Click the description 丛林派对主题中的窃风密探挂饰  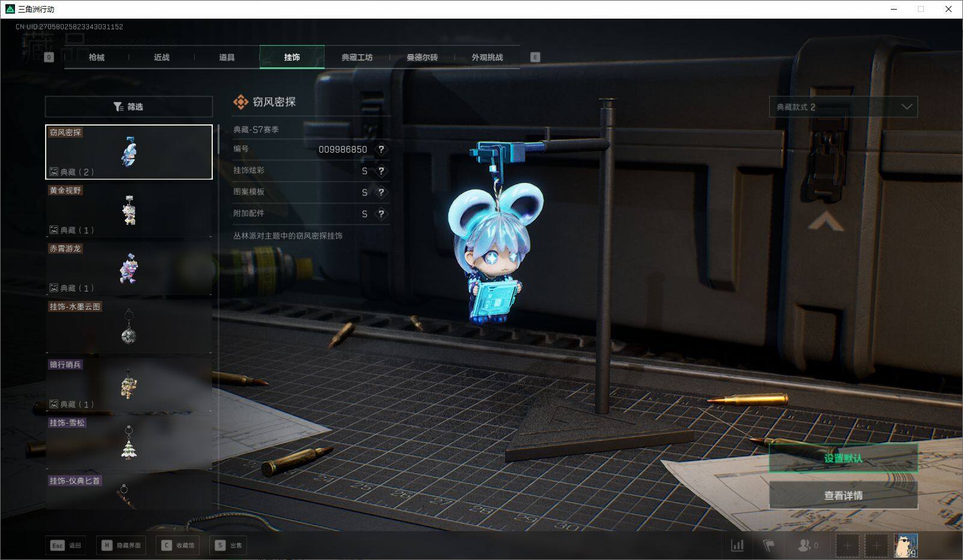[288, 236]
